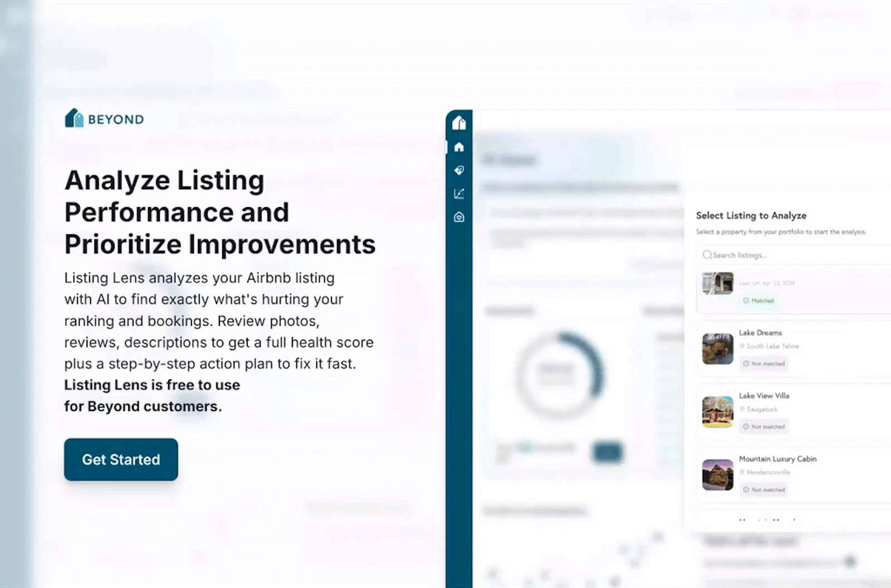891x588 pixels.
Task: Open the home icon in the sidebar
Action: coord(459,147)
